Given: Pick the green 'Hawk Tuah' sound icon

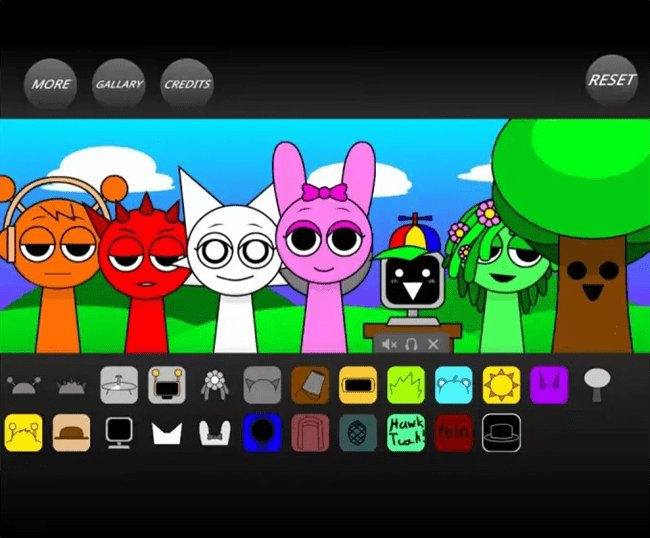Looking at the screenshot, I should [x=406, y=433].
